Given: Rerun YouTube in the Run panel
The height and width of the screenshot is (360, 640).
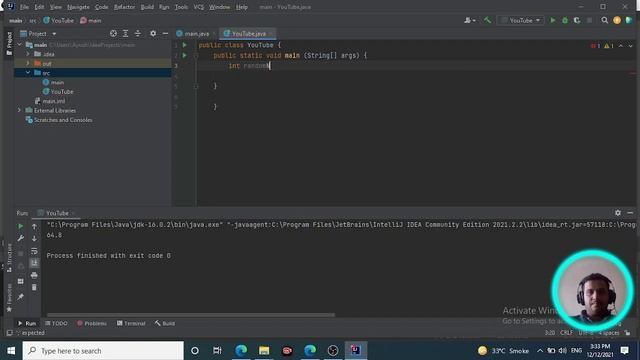Looking at the screenshot, I should coord(20,226).
